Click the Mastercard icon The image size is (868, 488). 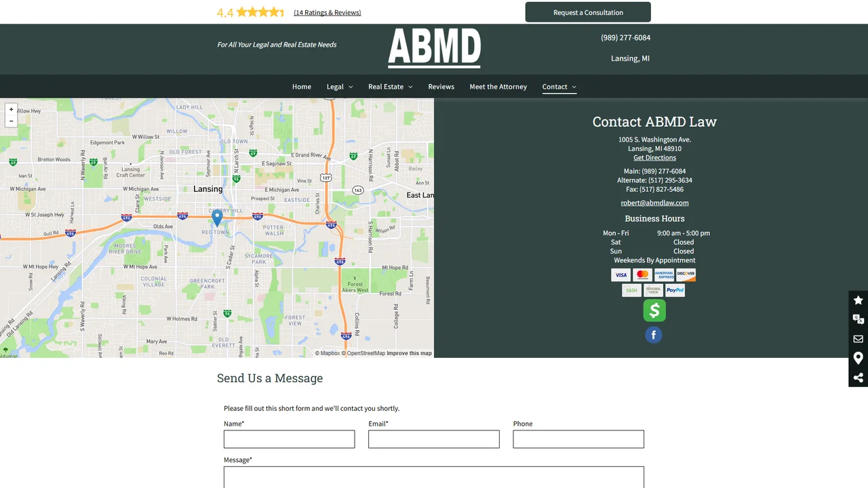coord(643,275)
